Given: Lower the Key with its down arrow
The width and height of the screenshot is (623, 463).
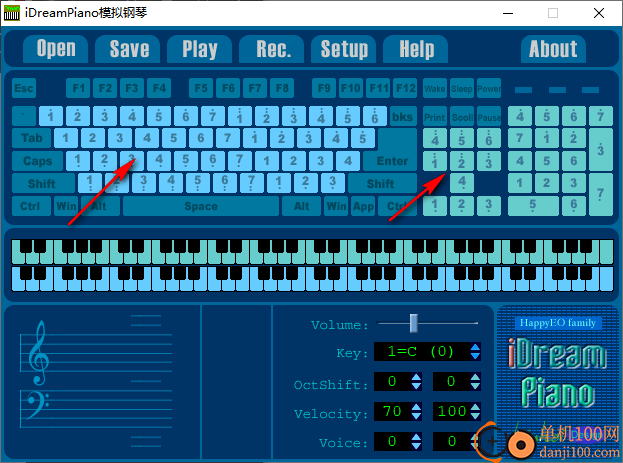Looking at the screenshot, I should (x=475, y=356).
